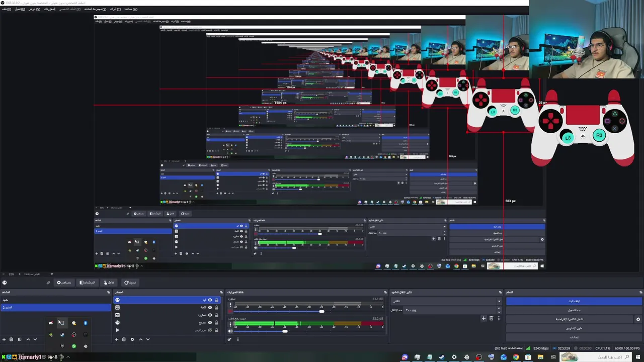Image resolution: width=644 pixels, height=362 pixels.
Task: Show the hidden bottom source in sources list
Action: [x=210, y=330]
